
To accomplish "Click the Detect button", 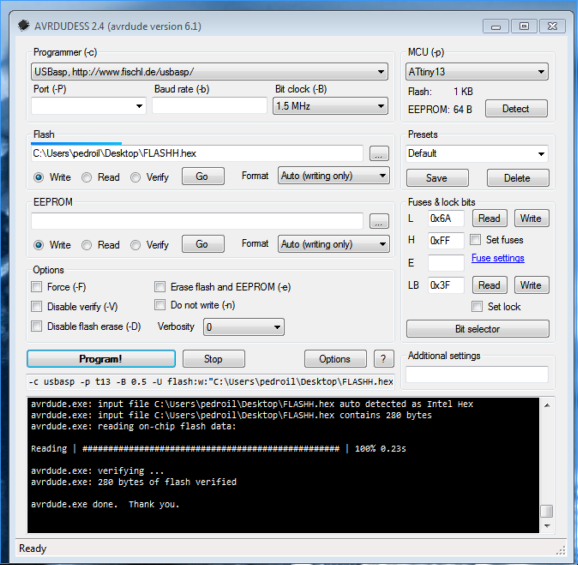I will click(x=516, y=109).
